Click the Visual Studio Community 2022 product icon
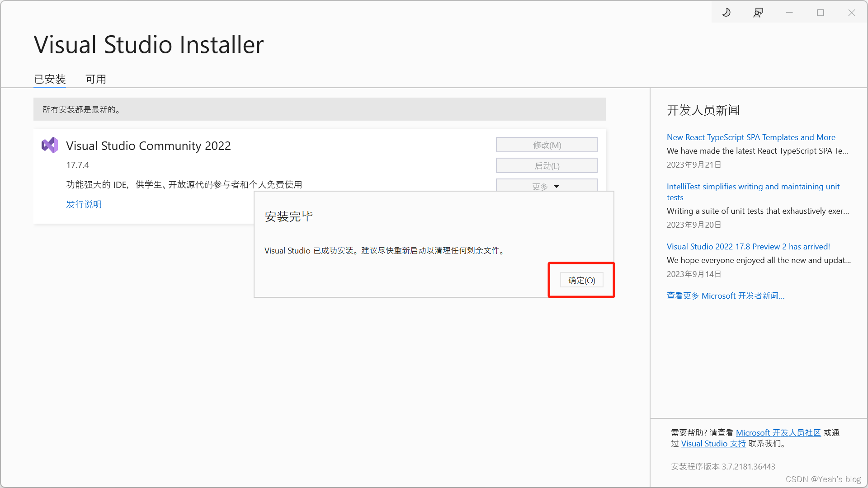The image size is (868, 488). click(50, 145)
